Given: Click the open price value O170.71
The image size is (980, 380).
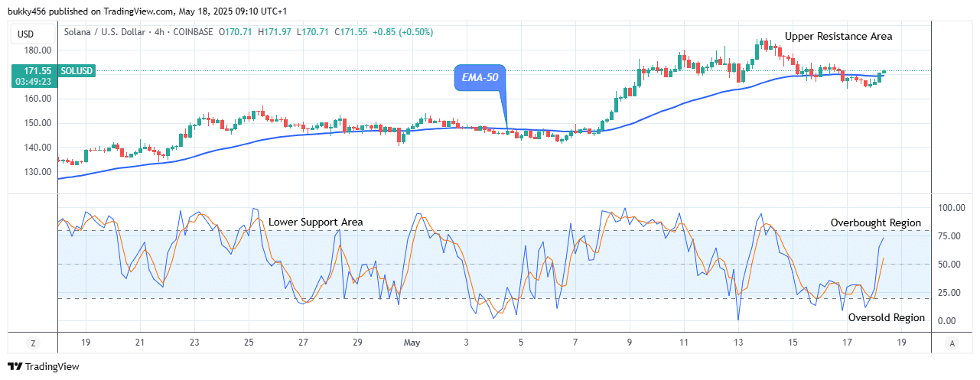Looking at the screenshot, I should (236, 33).
